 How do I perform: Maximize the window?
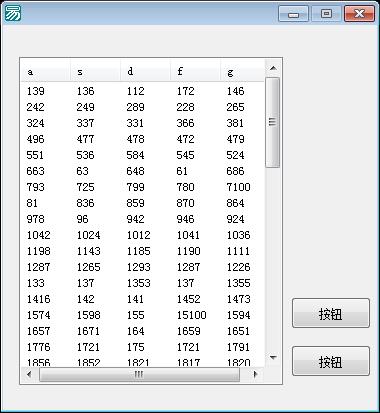point(326,14)
